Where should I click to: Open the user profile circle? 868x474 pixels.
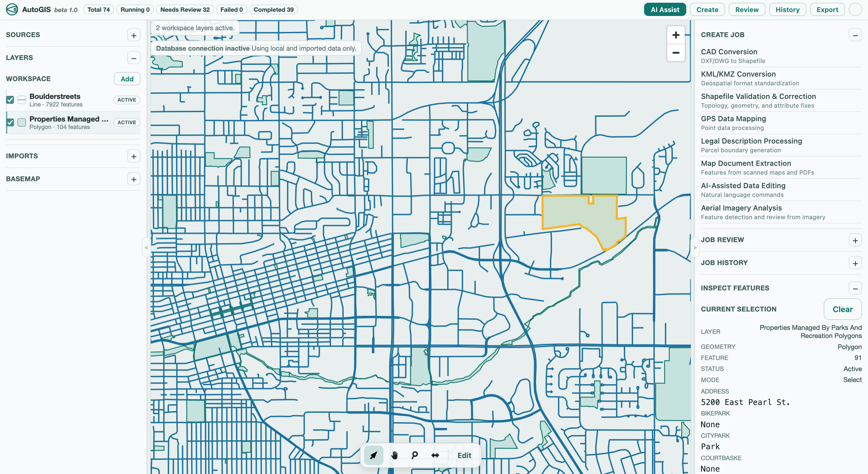pos(855,9)
